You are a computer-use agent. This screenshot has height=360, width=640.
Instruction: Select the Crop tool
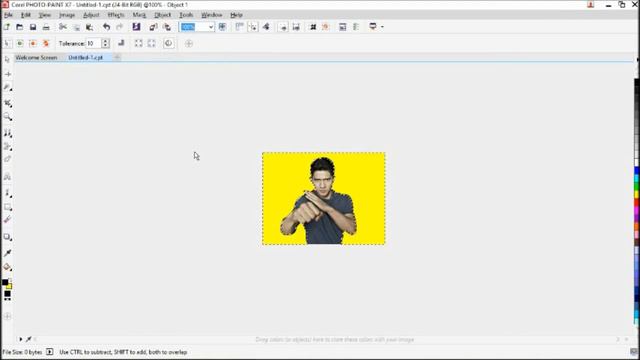7,103
